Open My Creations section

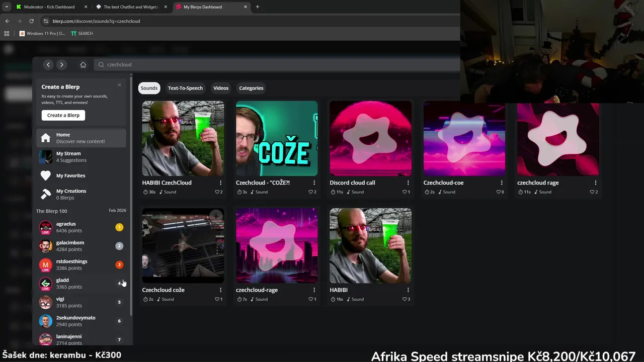coord(81,194)
